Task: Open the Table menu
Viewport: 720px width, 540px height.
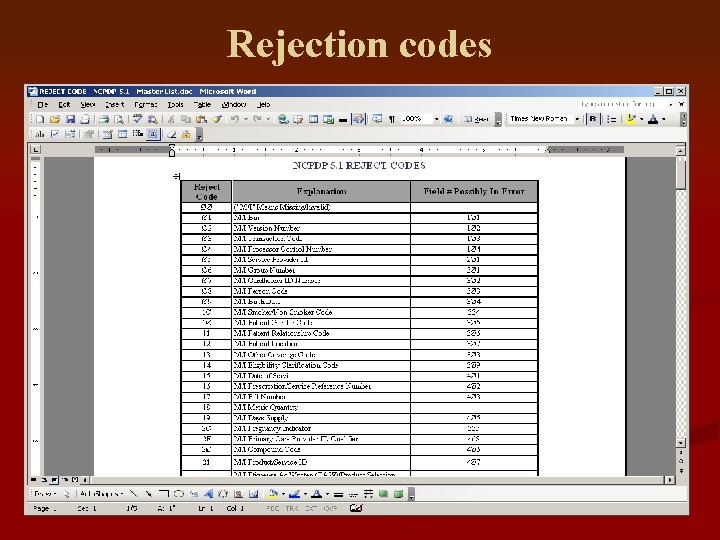Action: click(x=202, y=105)
